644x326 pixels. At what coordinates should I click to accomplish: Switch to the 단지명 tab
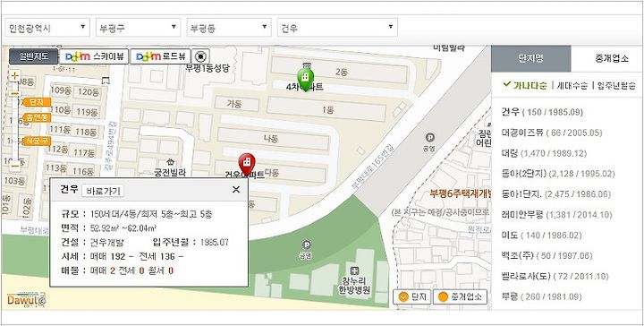pyautogui.click(x=530, y=58)
